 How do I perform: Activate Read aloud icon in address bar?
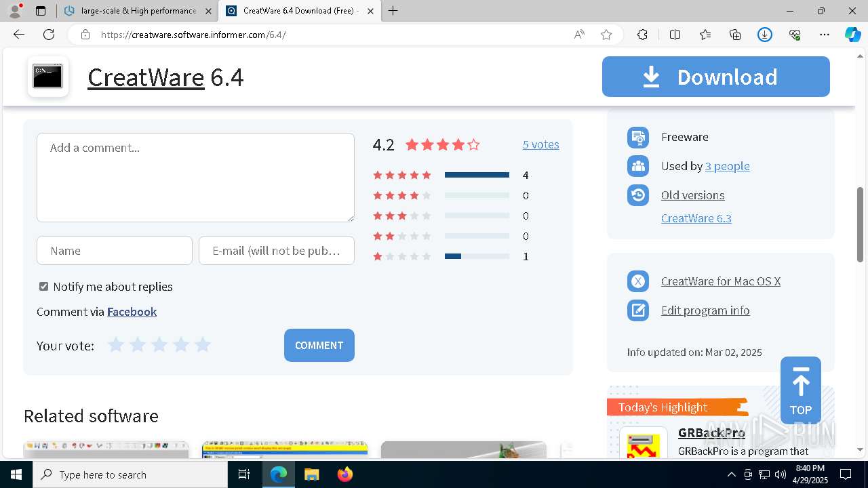[x=579, y=35]
